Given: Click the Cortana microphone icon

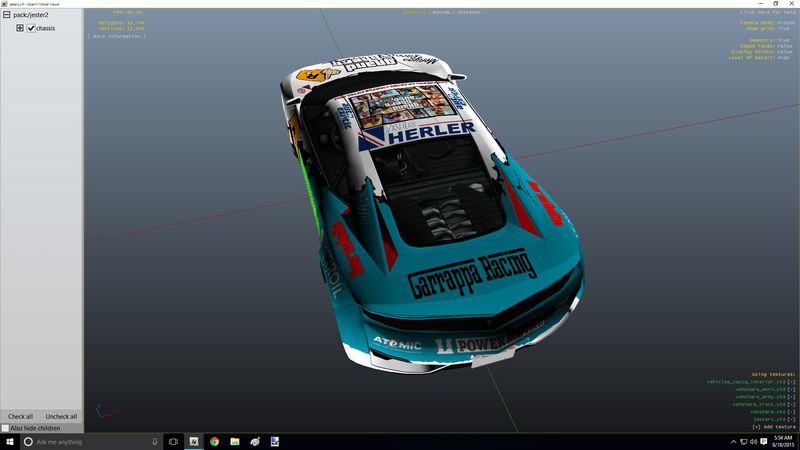Looking at the screenshot, I should click(x=155, y=442).
